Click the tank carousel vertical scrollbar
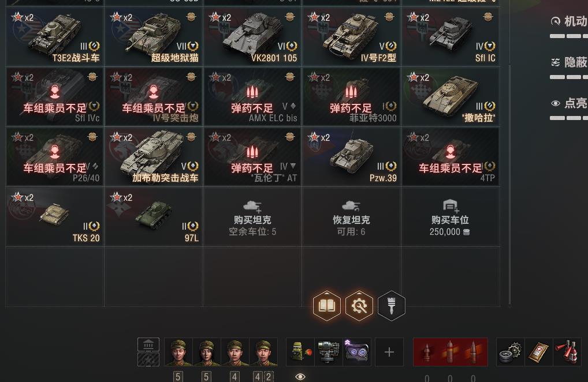 pyautogui.click(x=509, y=185)
